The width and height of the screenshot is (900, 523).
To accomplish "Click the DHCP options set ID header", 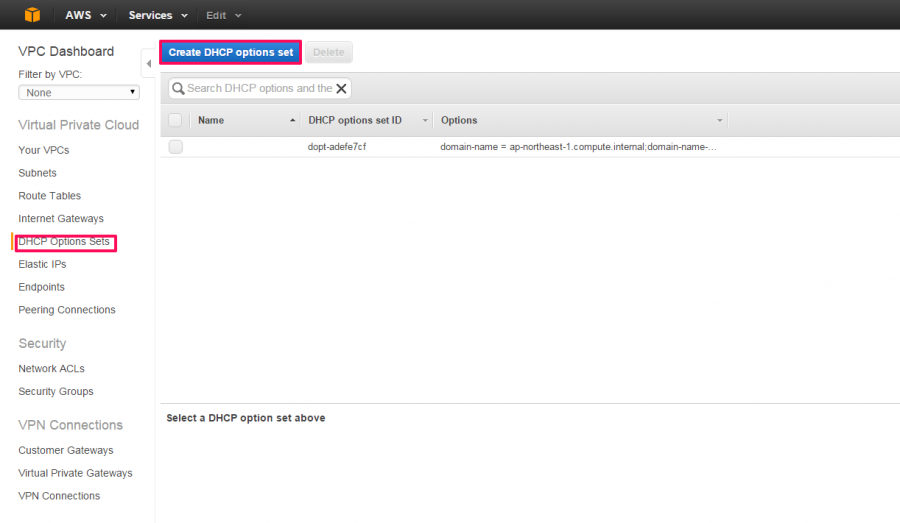I will (355, 120).
